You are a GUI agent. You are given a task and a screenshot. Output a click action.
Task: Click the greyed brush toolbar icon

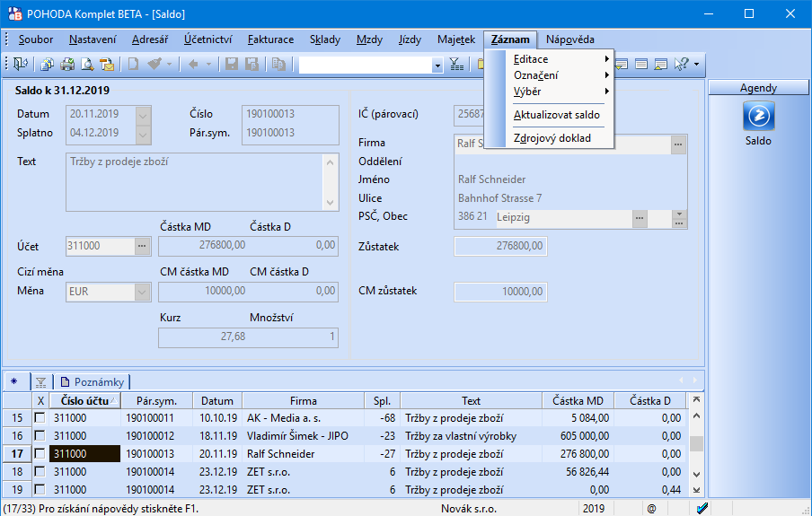[154, 65]
